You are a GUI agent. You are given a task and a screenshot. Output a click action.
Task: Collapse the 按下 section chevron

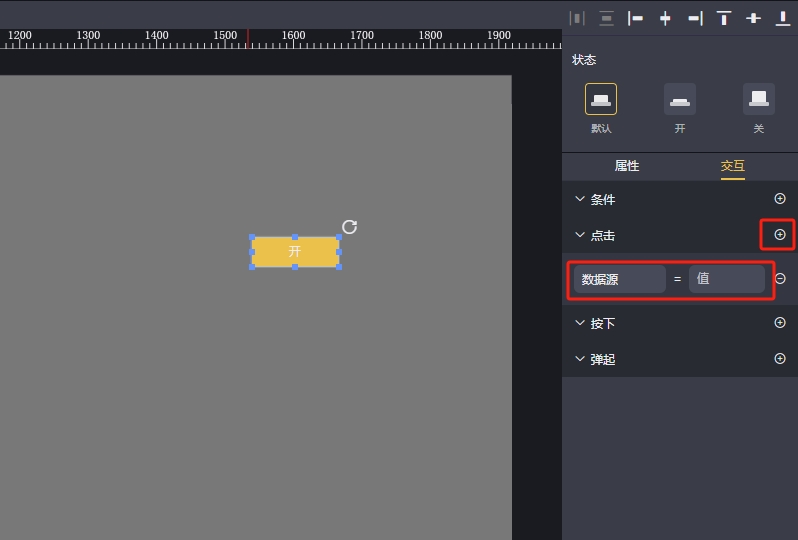click(580, 323)
